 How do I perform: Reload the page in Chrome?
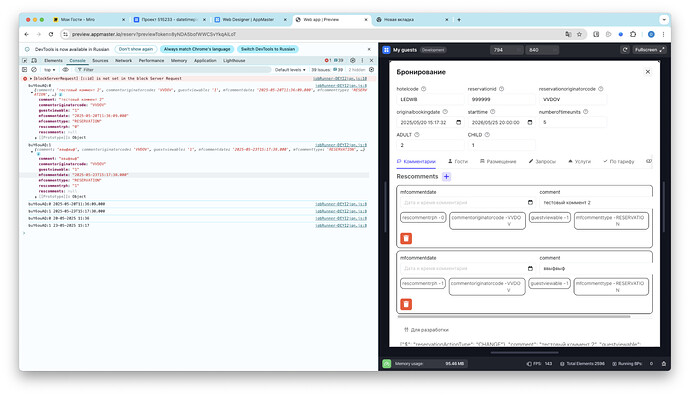click(x=51, y=34)
